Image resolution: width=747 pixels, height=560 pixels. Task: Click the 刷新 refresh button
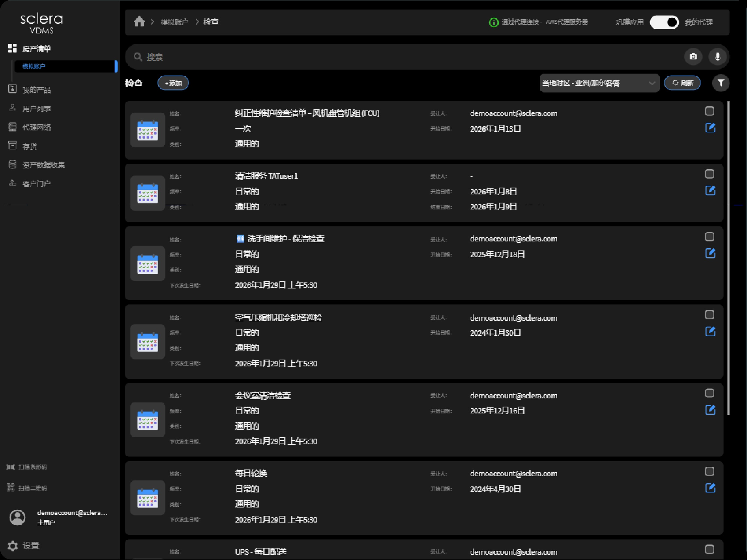(682, 83)
